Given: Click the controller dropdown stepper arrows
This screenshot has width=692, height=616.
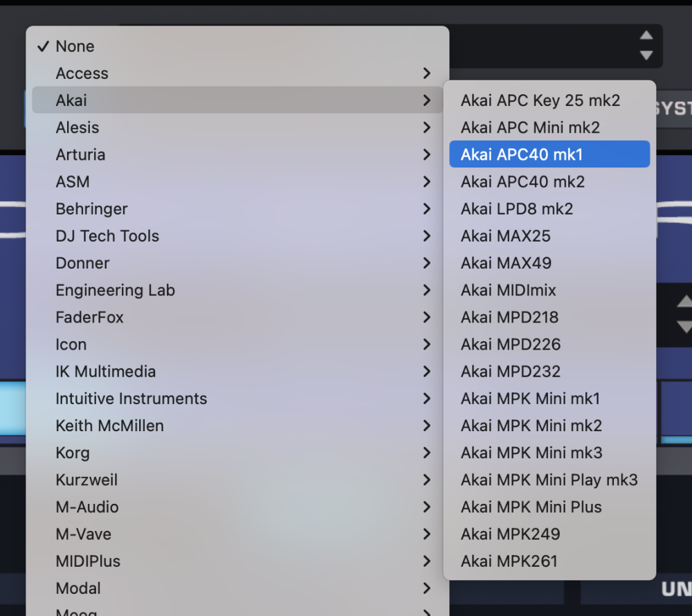Looking at the screenshot, I should (646, 46).
